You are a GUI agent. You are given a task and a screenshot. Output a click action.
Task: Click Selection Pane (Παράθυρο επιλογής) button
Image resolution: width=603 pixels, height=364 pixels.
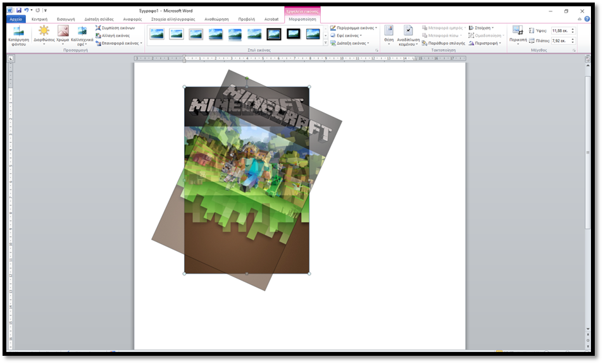[444, 44]
